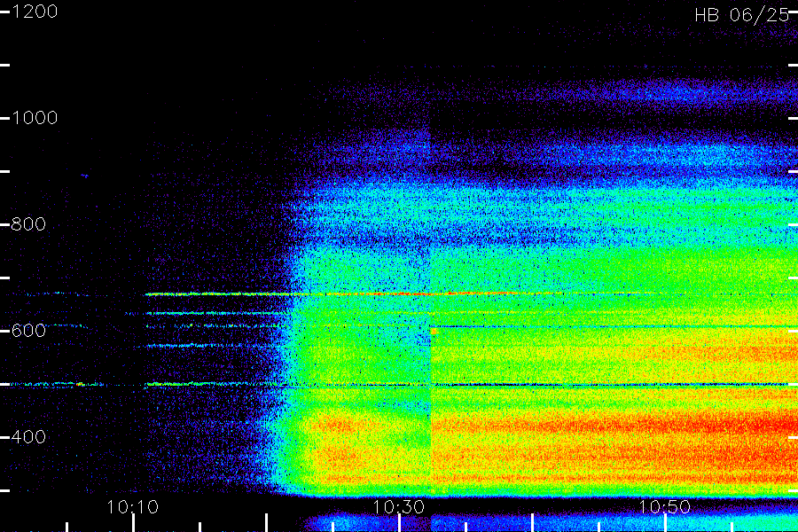Viewport: 798px width, 532px height.
Task: Click the 10:10 time axis label
Action: click(x=133, y=507)
